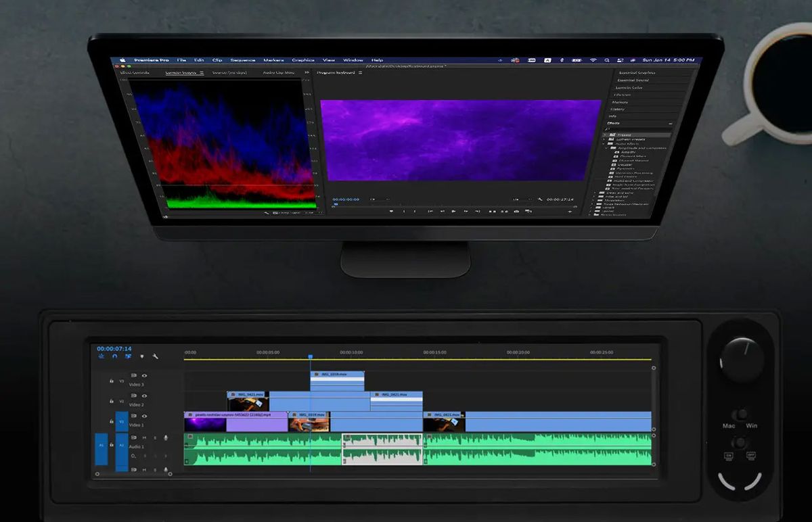Play the sequence in Program monitor
The image size is (812, 522).
click(454, 211)
